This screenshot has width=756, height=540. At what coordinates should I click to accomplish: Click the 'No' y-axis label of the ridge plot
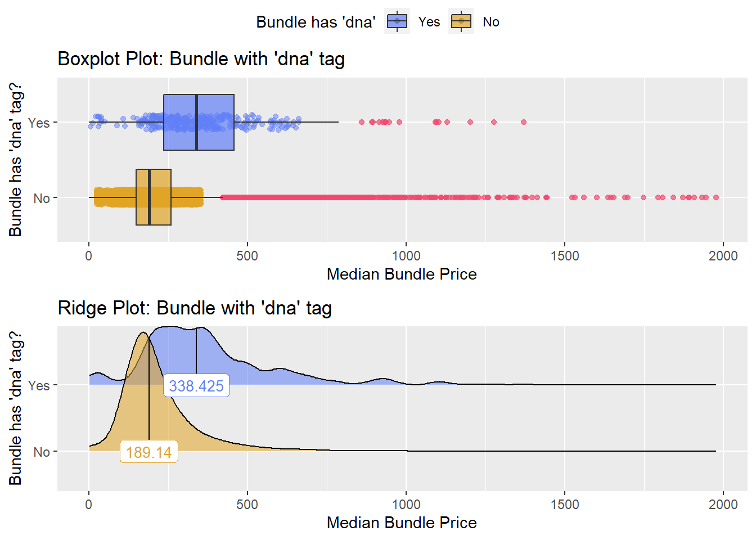tap(42, 452)
